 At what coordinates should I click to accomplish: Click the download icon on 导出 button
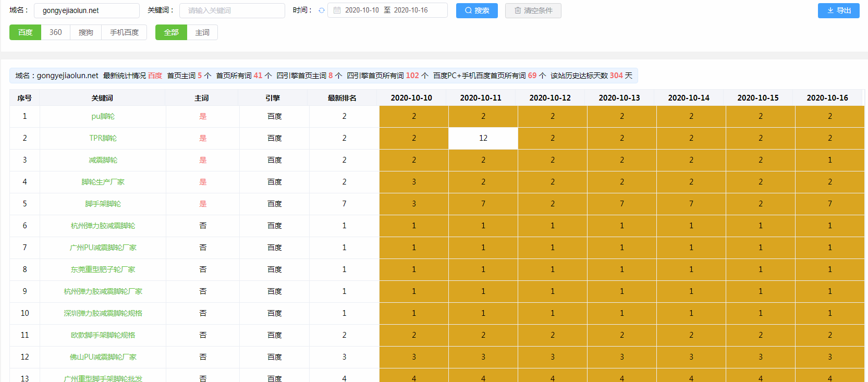830,10
